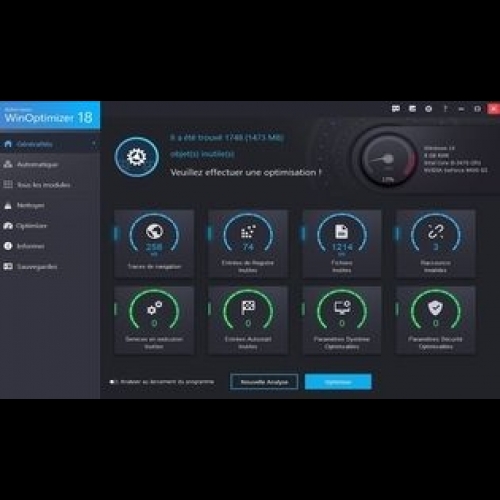
Task: Click the gears icon for Services en exécution
Action: [x=154, y=308]
